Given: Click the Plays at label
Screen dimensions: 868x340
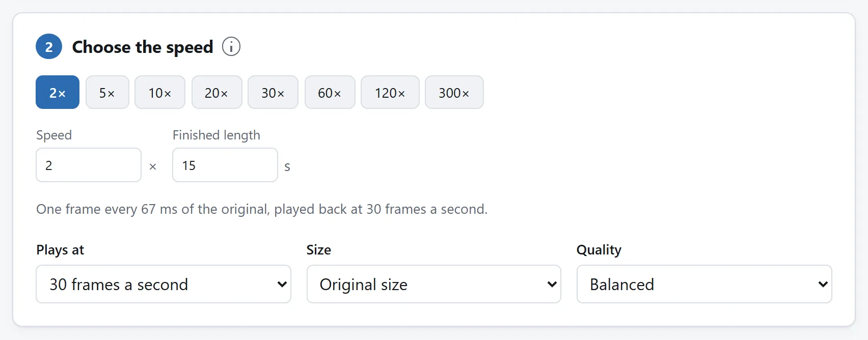Looking at the screenshot, I should click(x=60, y=250).
